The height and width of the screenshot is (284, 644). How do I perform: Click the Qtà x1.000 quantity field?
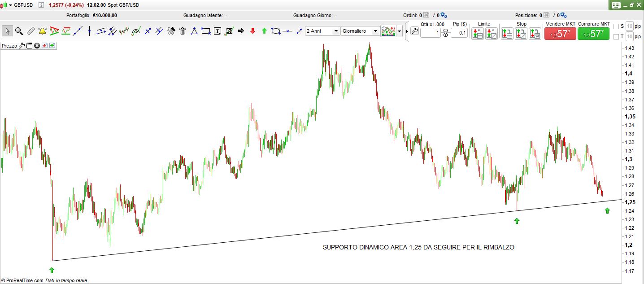(x=431, y=33)
